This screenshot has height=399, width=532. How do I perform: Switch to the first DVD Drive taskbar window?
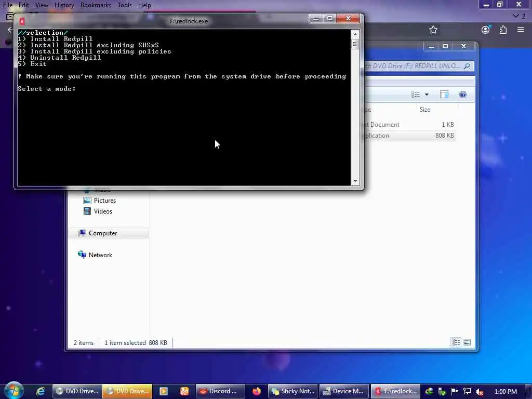click(77, 391)
